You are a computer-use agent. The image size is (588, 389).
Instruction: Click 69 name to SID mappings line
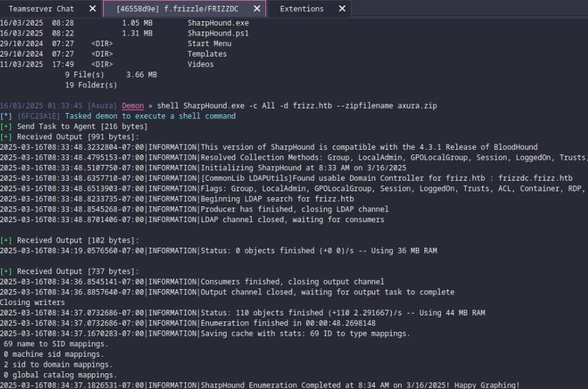tap(56, 344)
